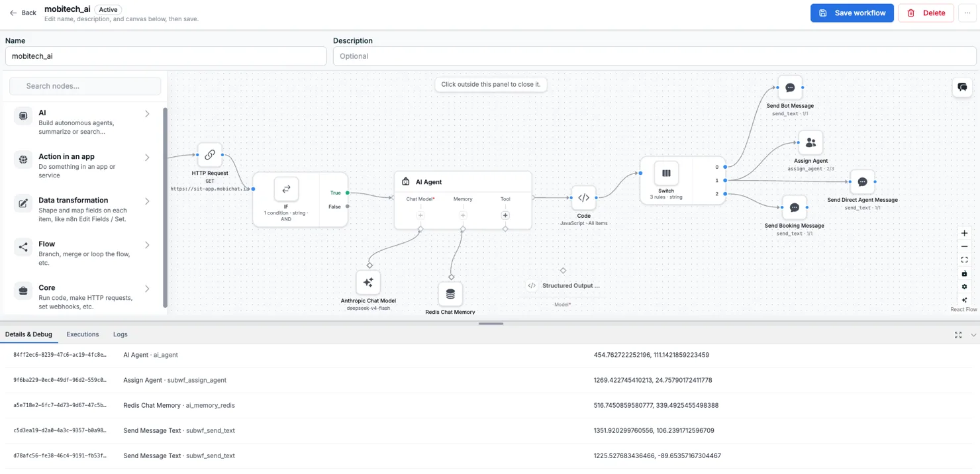Collapse the bottom debug panel chevron

coord(973,335)
